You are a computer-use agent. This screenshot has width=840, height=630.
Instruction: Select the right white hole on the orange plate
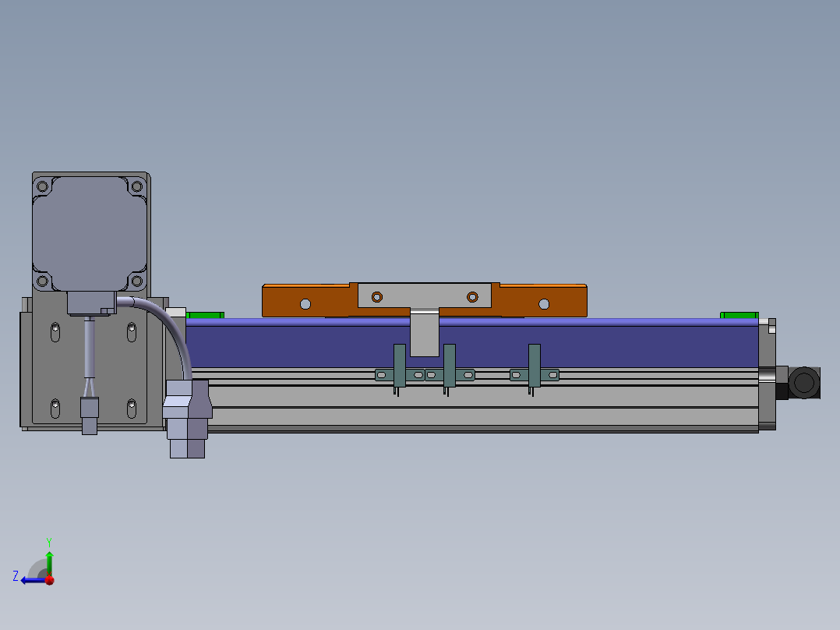544,305
